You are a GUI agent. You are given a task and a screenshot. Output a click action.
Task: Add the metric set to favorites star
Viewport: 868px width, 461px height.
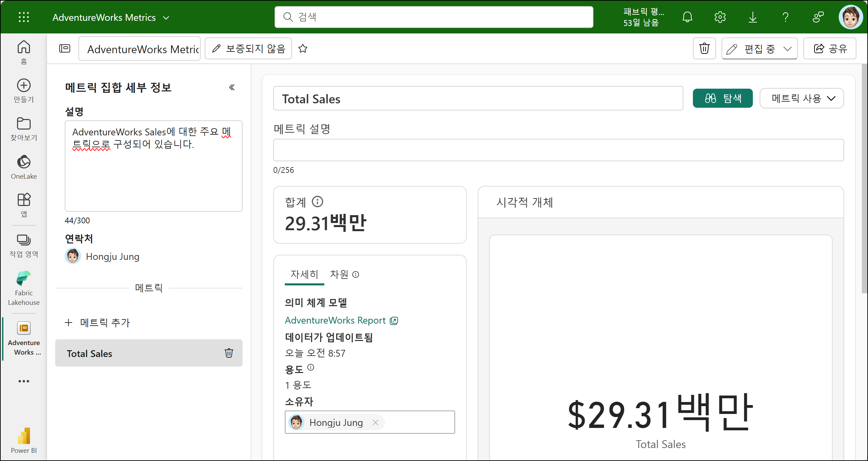[x=303, y=49]
